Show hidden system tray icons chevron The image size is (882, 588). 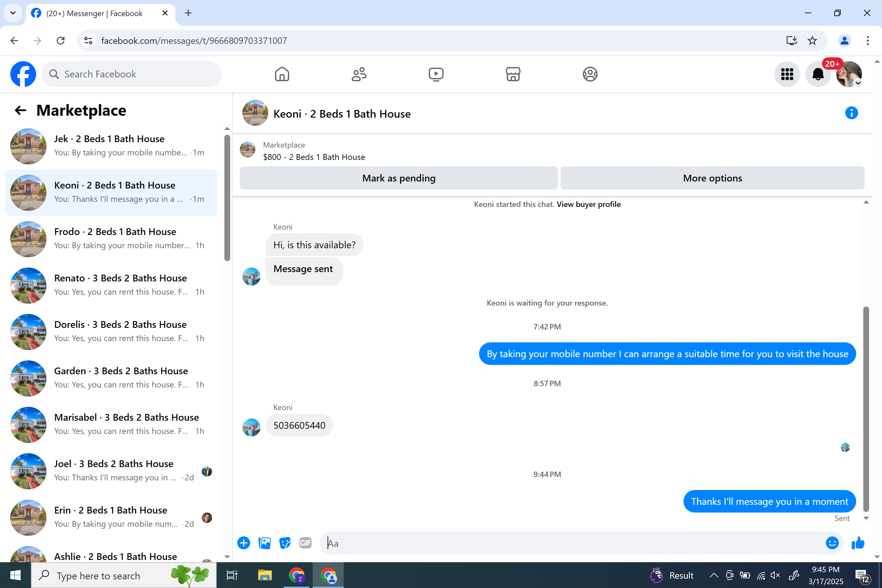click(x=714, y=575)
